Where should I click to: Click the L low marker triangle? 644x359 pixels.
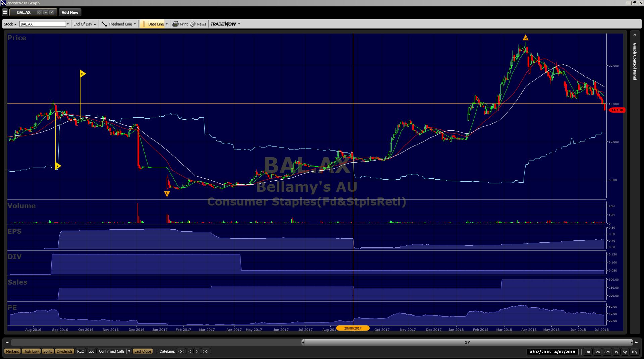[x=167, y=193]
